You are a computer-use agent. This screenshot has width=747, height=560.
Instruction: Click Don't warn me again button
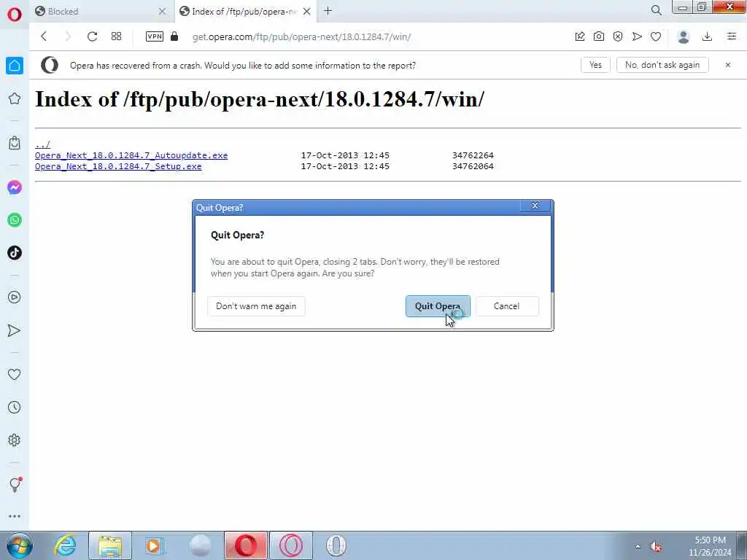pos(256,306)
